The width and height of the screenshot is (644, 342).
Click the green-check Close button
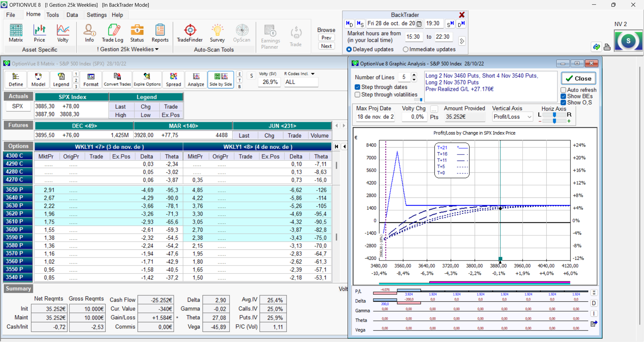pyautogui.click(x=578, y=78)
